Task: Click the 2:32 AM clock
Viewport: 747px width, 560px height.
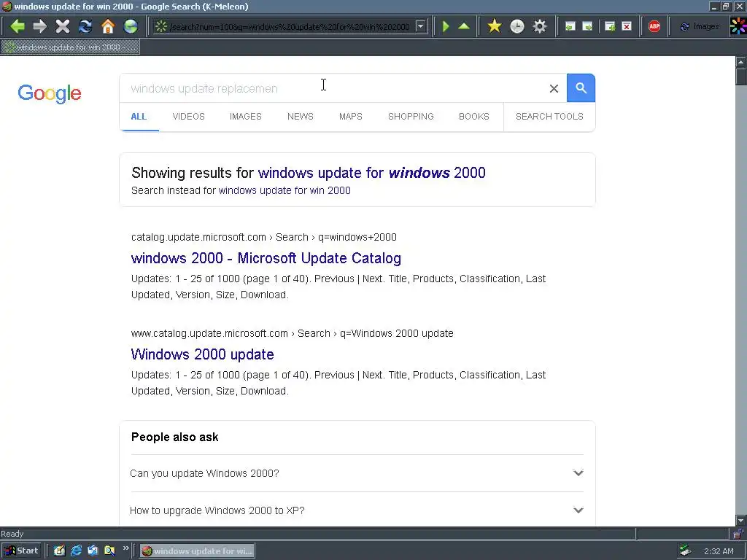Action: pyautogui.click(x=719, y=551)
